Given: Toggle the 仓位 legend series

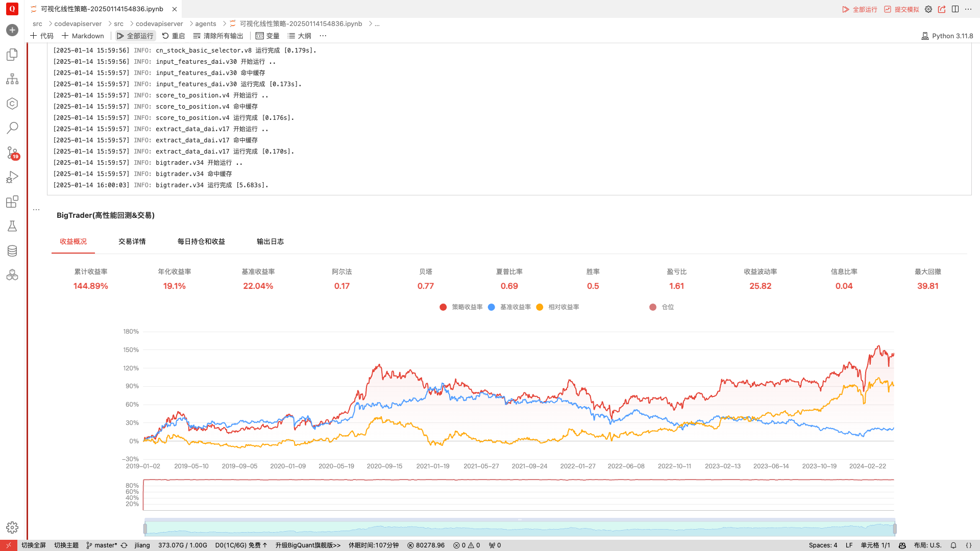Looking at the screenshot, I should coord(662,307).
